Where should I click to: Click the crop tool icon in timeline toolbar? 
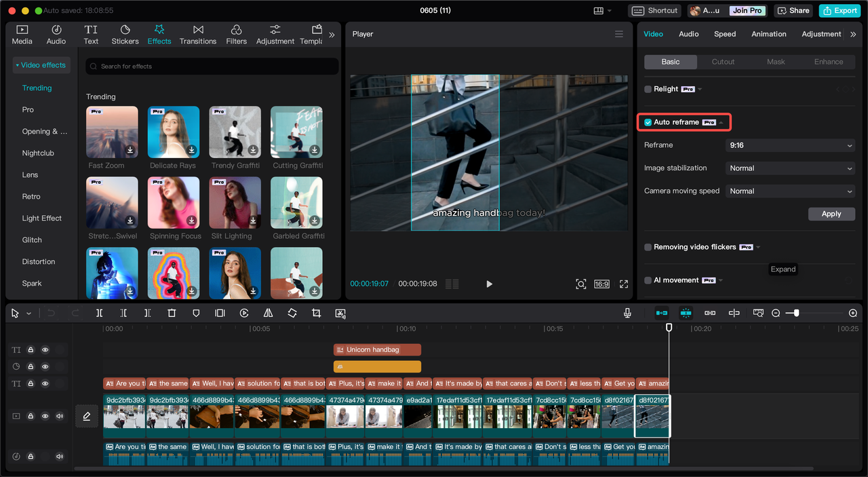[316, 313]
